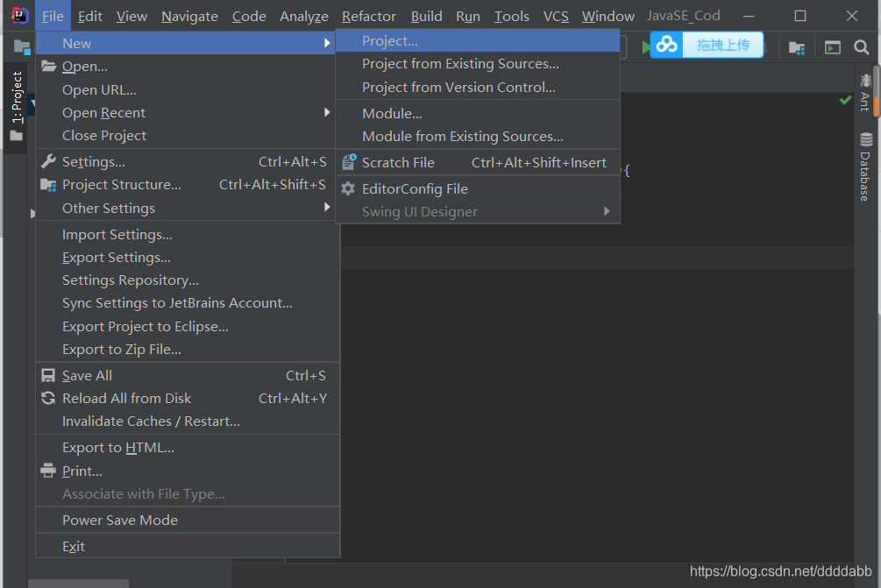This screenshot has width=881, height=588.
Task: Click the run anything toolbar icon
Action: pyautogui.click(x=832, y=48)
